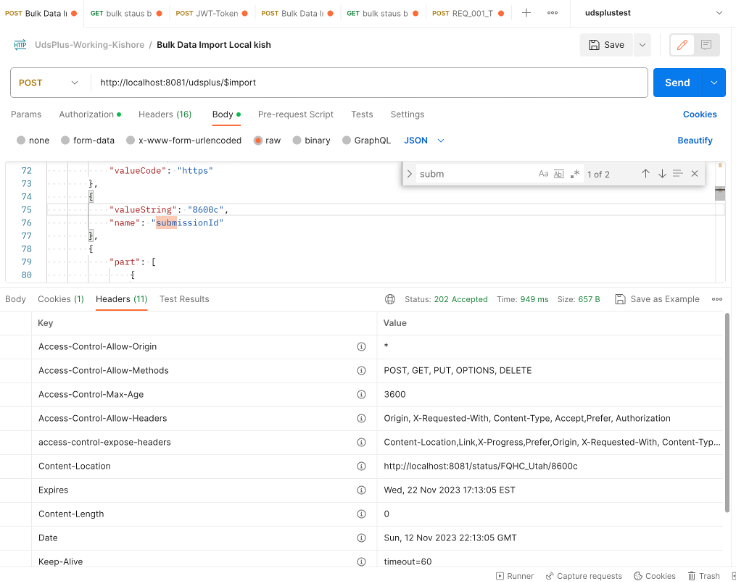The width and height of the screenshot is (736, 582).
Task: Click the request URL input field
Action: tap(368, 83)
